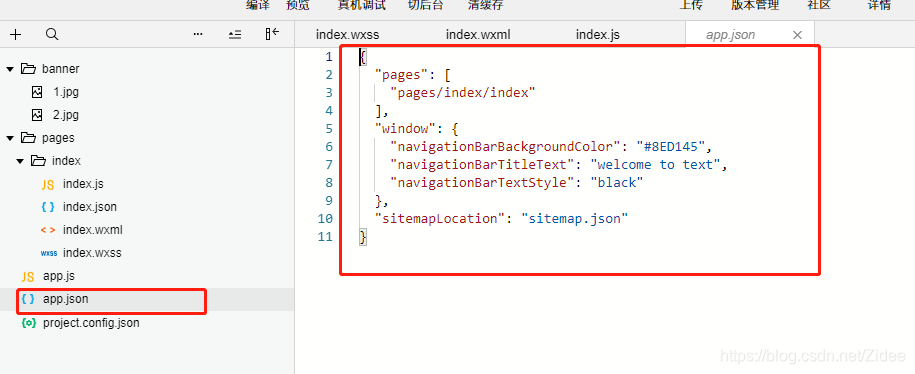Click the "pages" key on line 2
The width and height of the screenshot is (915, 374).
(x=401, y=74)
